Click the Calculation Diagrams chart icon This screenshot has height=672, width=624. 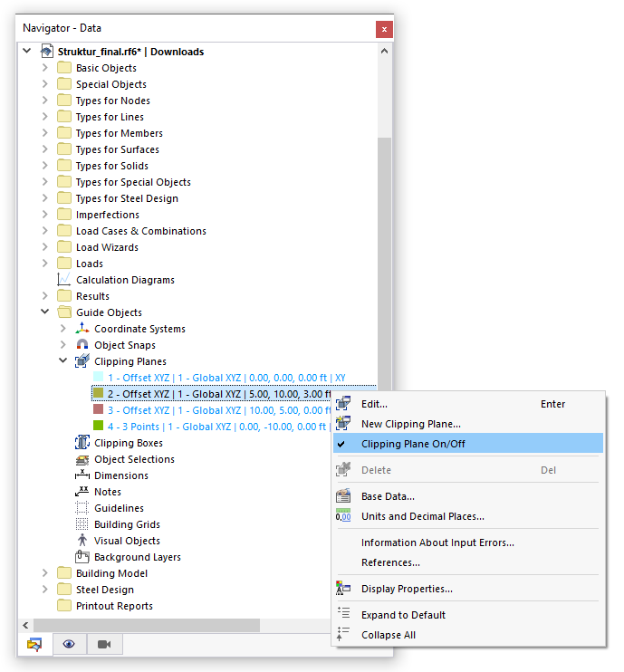click(64, 280)
